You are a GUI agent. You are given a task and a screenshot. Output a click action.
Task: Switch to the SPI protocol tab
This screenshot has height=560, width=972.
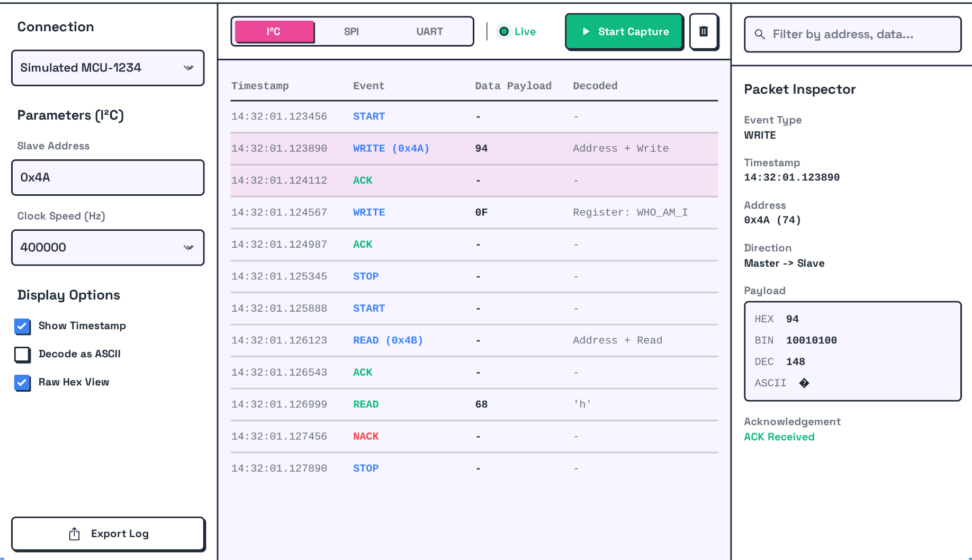click(352, 32)
